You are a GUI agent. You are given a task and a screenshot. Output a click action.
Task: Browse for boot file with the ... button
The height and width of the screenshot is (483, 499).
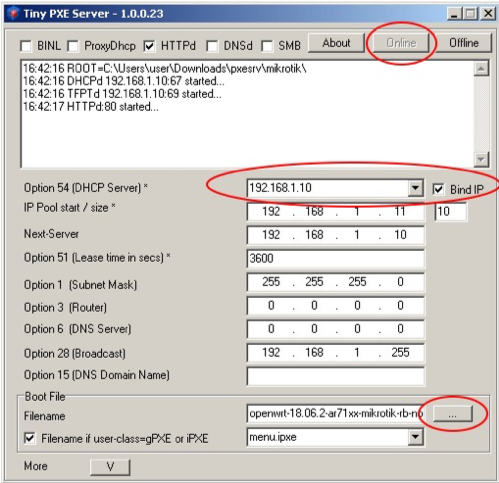453,414
